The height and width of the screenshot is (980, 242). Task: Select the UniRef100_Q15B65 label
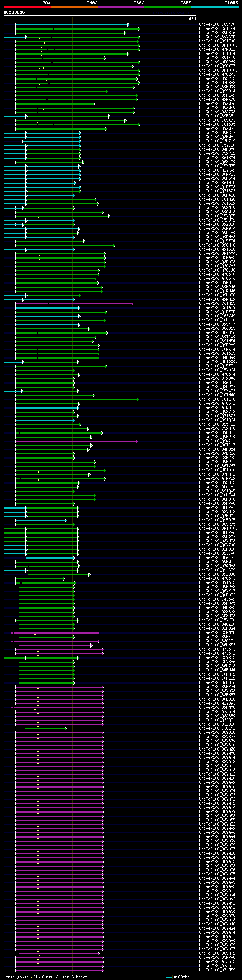217,521
